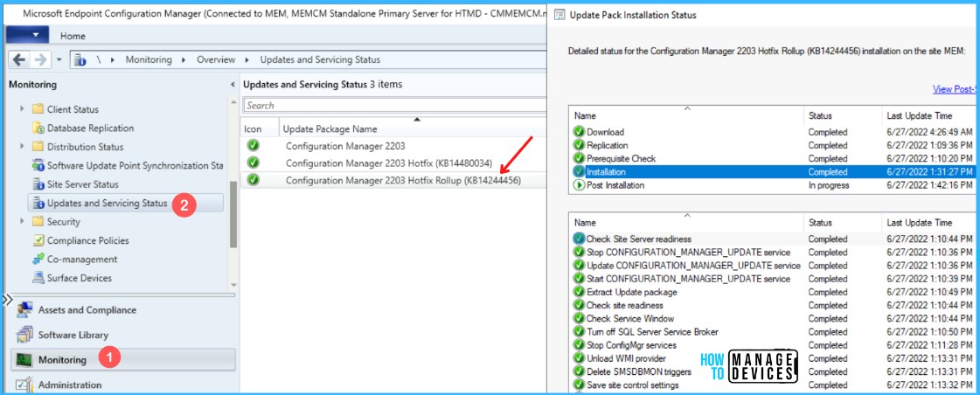
Task: Click status icon for Hotfix KB14480034
Action: pos(254,163)
